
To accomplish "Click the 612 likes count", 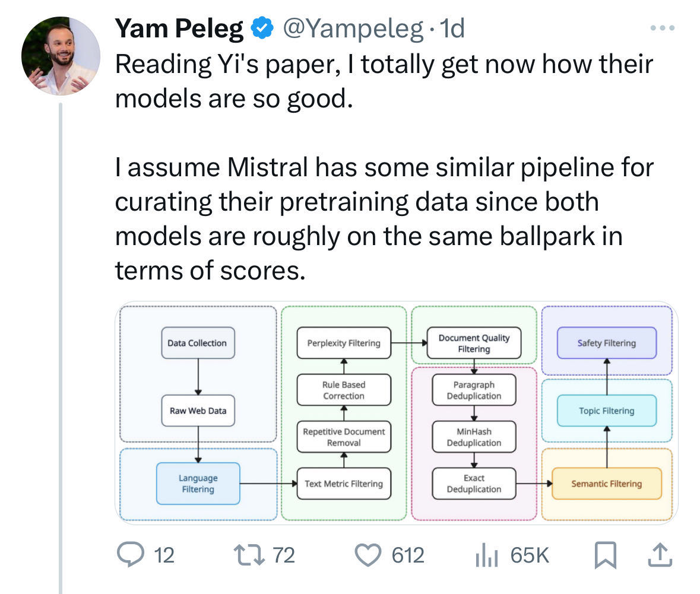I will tap(407, 555).
